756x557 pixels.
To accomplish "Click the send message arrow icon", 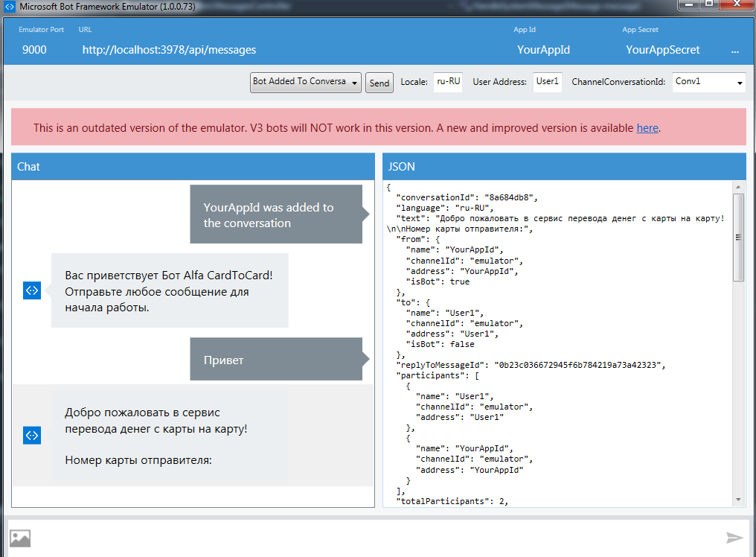I will pyautogui.click(x=734, y=538).
